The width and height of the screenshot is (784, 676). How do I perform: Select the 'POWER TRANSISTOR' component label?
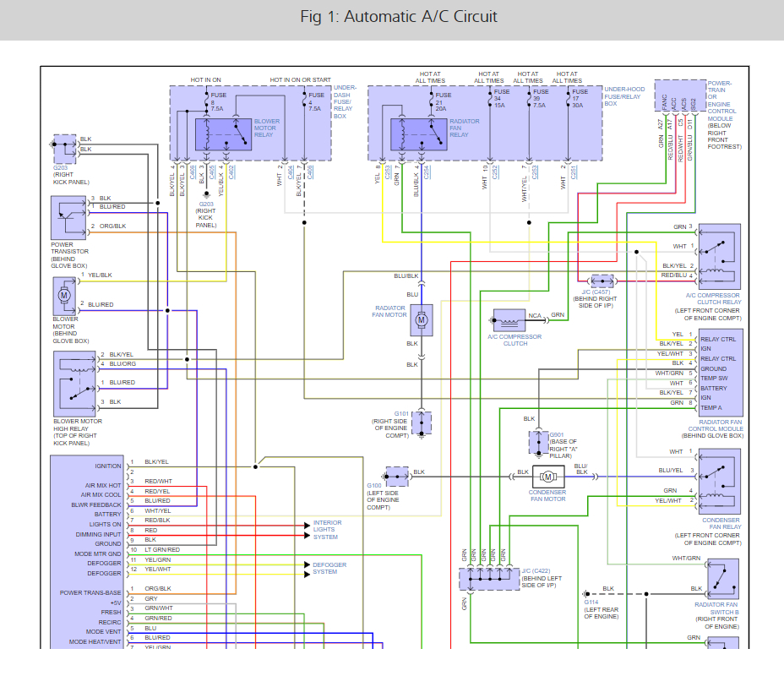coord(69,248)
